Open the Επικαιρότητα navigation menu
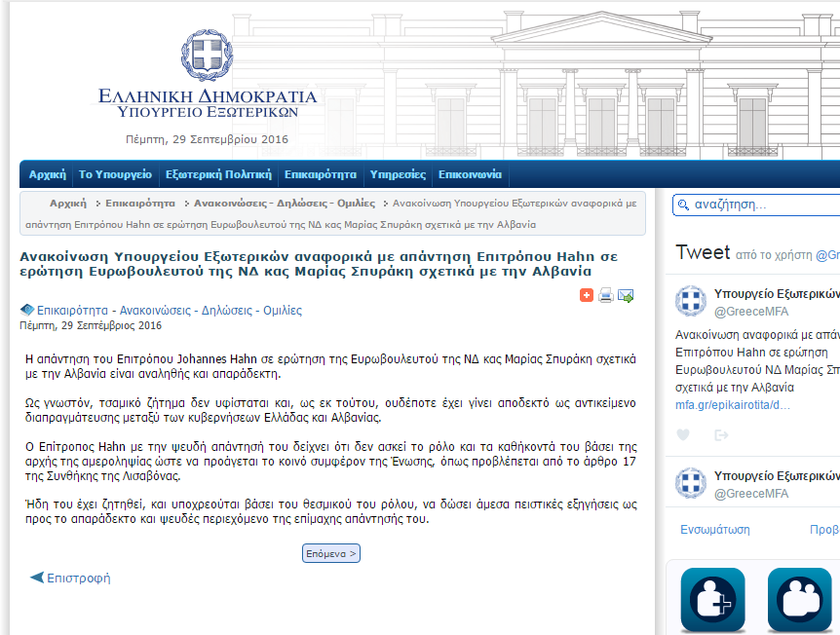The width and height of the screenshot is (840, 635). coord(321,175)
